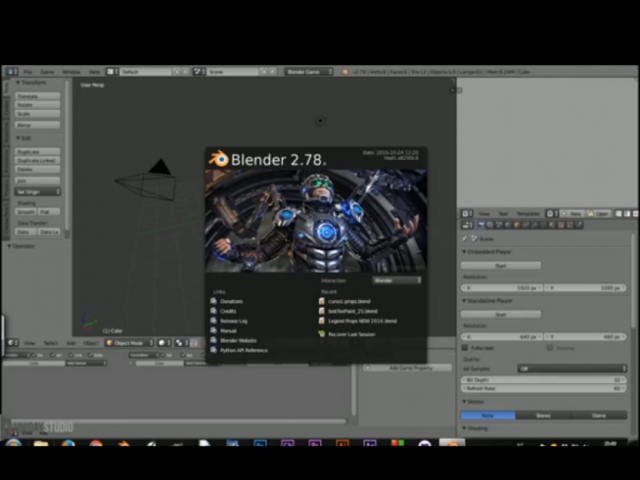640x480 pixels.
Task: Select Stereo stereo mode
Action: (x=543, y=415)
